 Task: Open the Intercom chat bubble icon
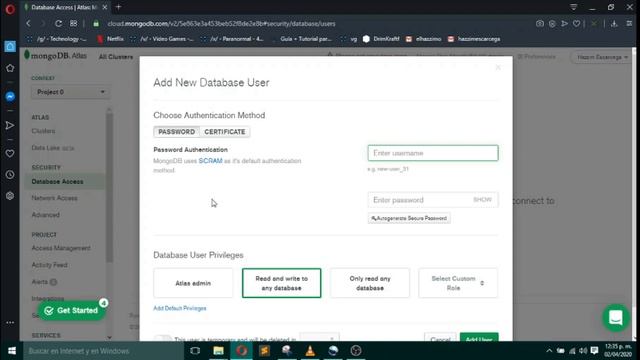pyautogui.click(x=616, y=318)
